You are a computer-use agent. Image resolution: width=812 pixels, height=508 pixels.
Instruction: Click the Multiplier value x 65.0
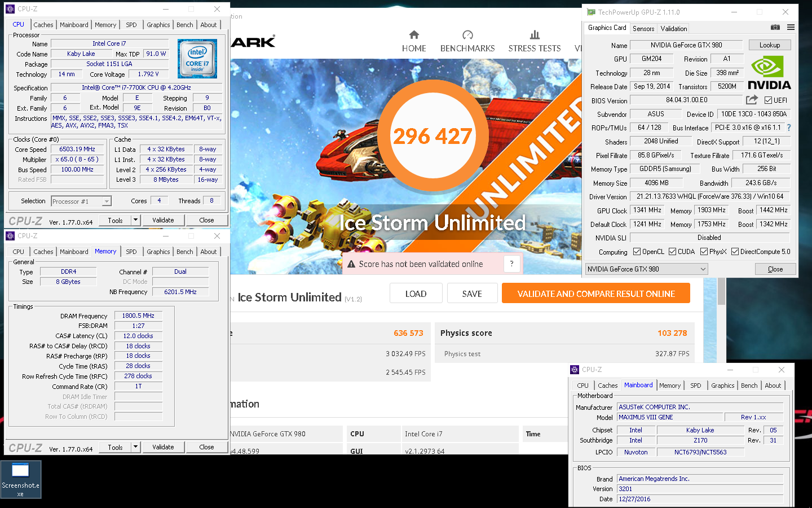click(77, 159)
